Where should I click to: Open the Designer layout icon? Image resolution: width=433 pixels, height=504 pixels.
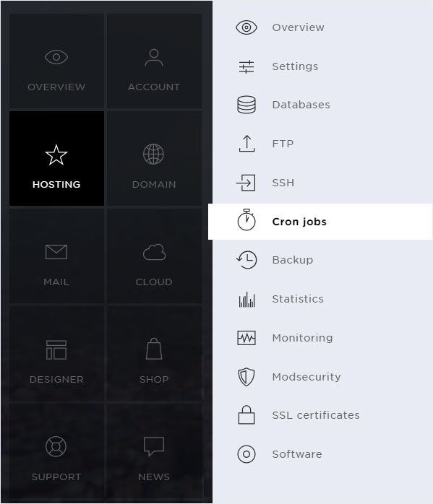[x=56, y=349]
